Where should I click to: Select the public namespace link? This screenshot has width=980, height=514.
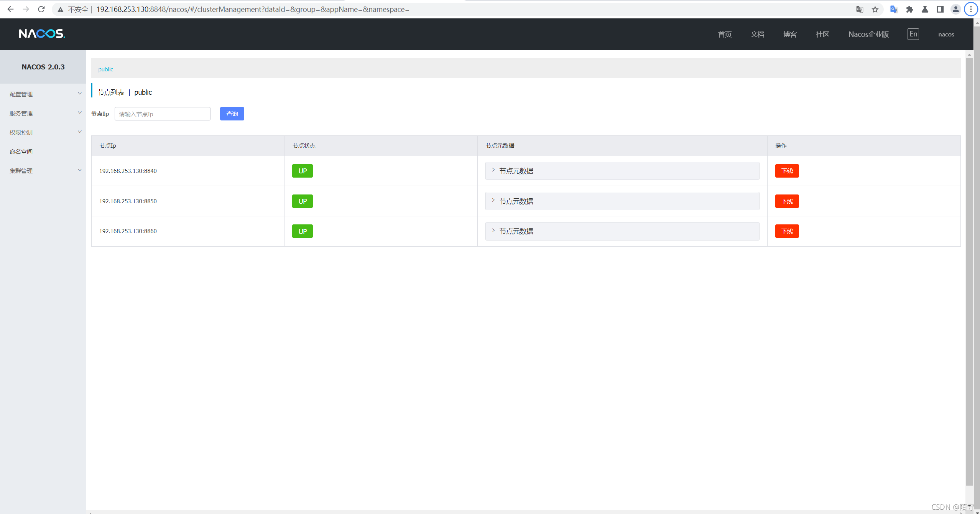[105, 69]
